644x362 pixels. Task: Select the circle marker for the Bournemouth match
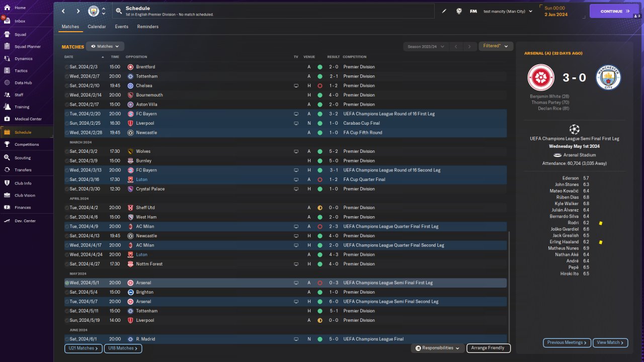pyautogui.click(x=67, y=95)
